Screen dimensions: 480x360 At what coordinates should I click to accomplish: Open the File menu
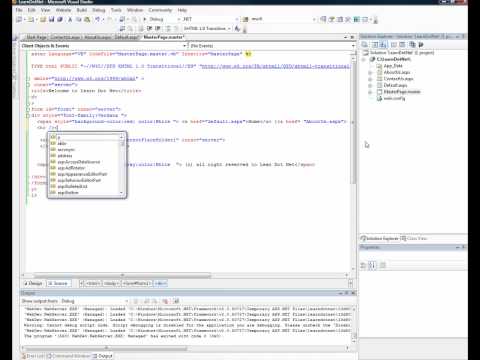tap(19, 10)
